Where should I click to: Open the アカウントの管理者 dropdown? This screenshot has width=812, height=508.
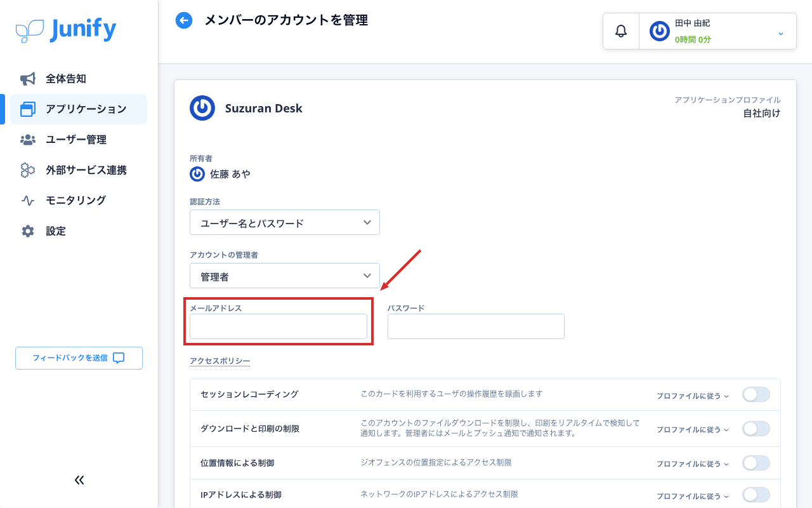(x=285, y=276)
